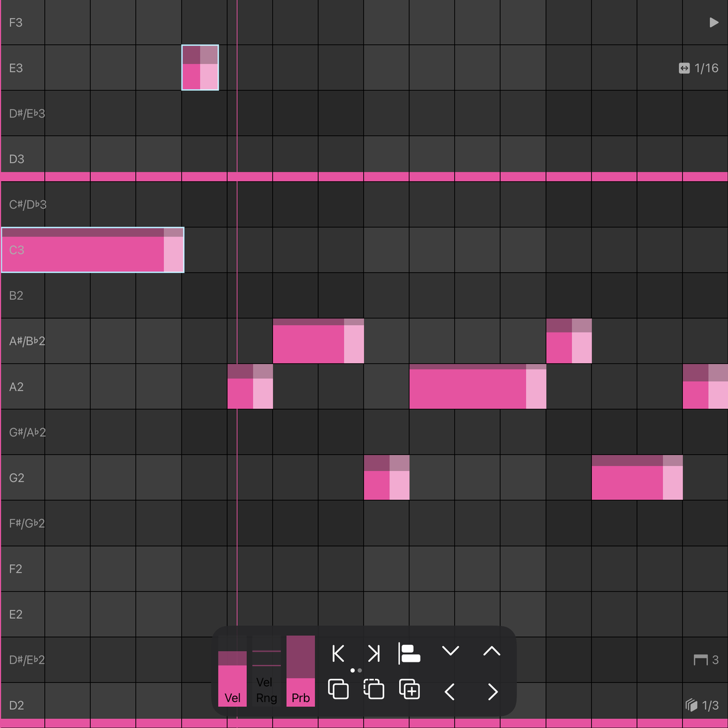Image resolution: width=728 pixels, height=728 pixels.
Task: Select the short E3 note
Action: [x=200, y=67]
